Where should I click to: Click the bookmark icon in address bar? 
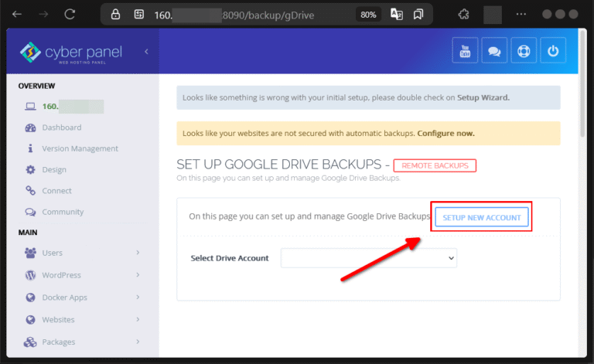coord(418,15)
